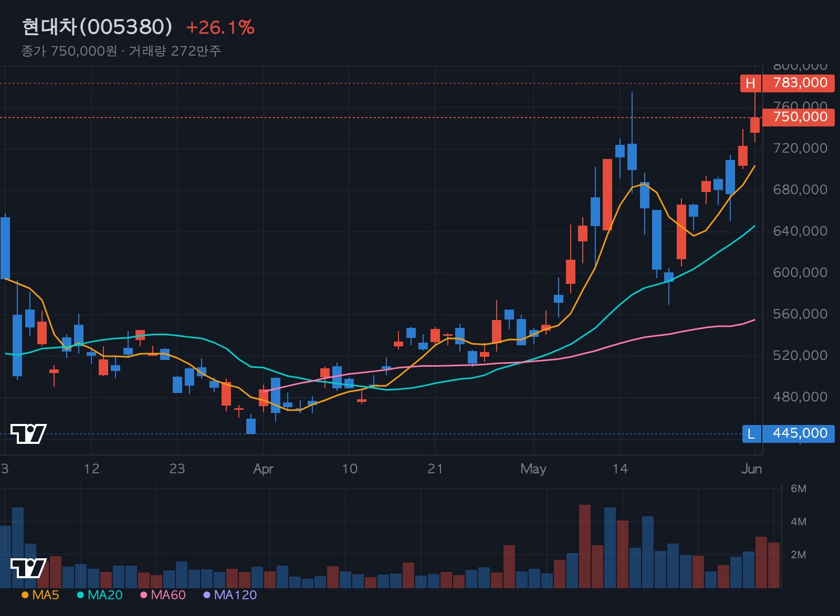The image size is (840, 616).
Task: Click the 783,000 high price tag
Action: [799, 83]
